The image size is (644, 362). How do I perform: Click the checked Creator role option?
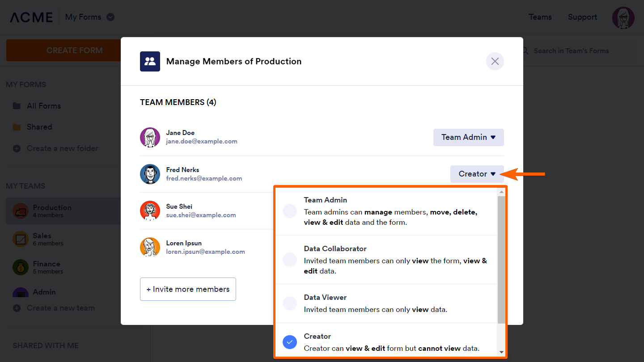(290, 342)
